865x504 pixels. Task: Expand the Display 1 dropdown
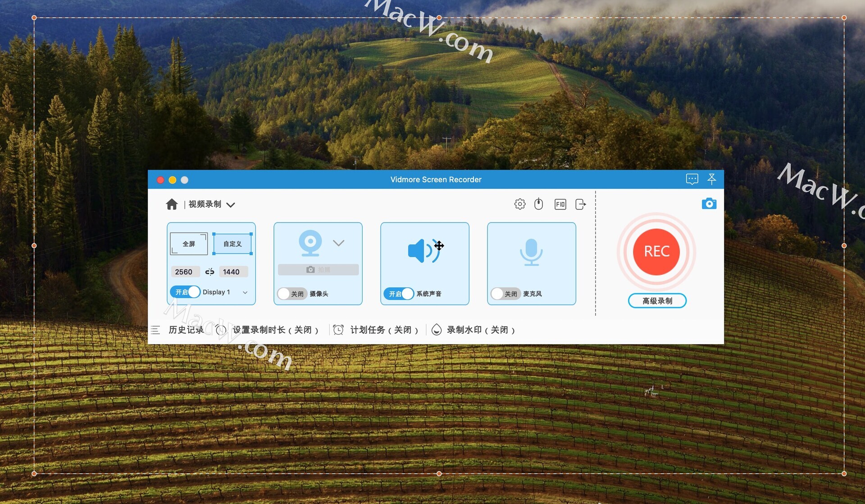245,292
